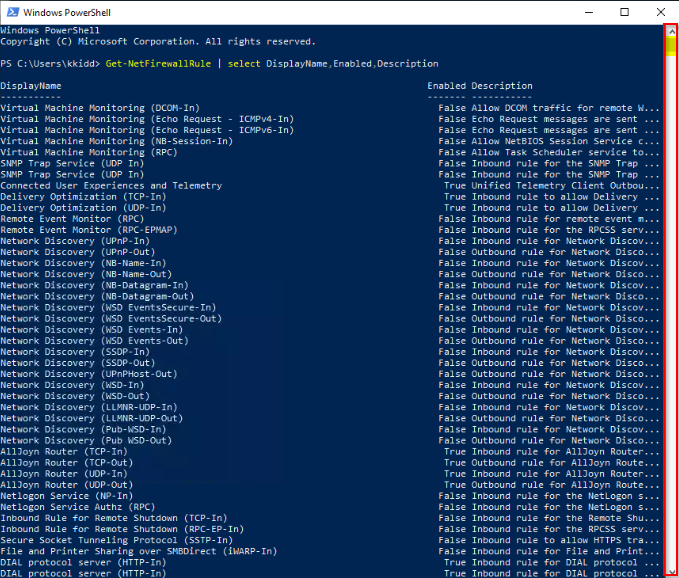Click the Get-NetFirewallRule command text

pyautogui.click(x=158, y=64)
